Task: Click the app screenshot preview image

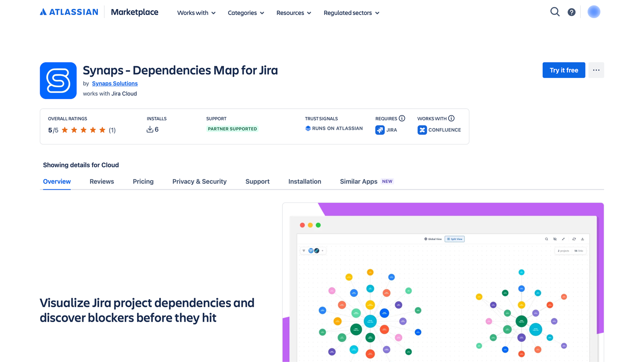Action: point(443,282)
